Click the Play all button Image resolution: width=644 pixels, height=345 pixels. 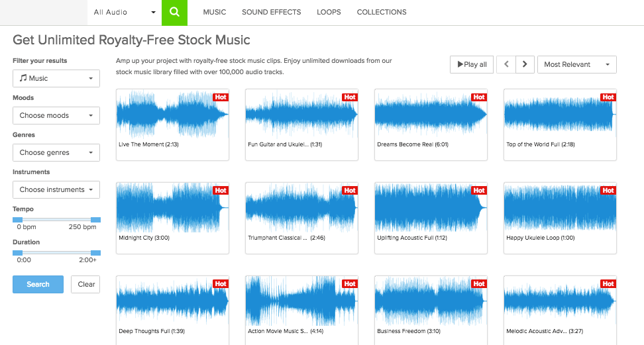coord(472,64)
